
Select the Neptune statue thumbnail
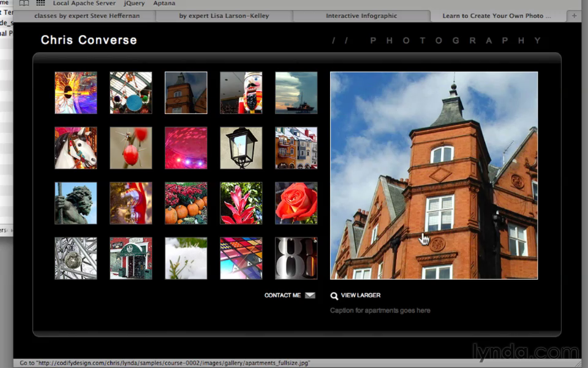(x=76, y=203)
